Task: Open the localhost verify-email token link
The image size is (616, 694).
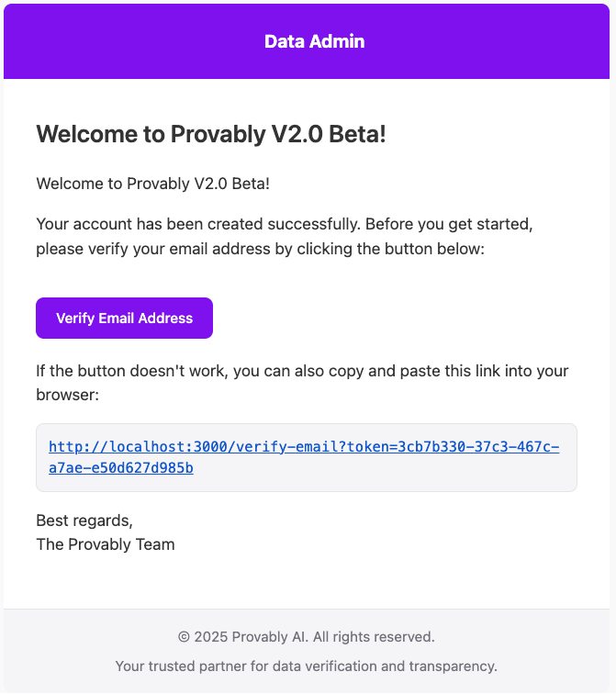Action: point(303,447)
